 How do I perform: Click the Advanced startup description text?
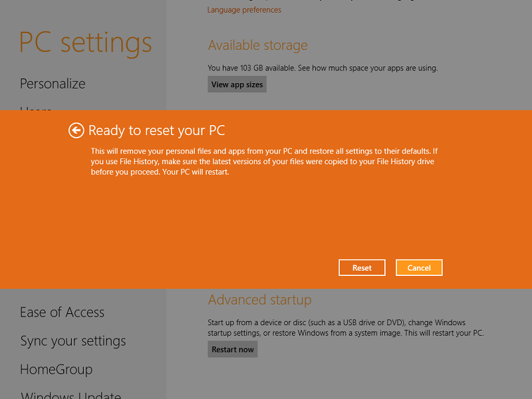(x=345, y=328)
